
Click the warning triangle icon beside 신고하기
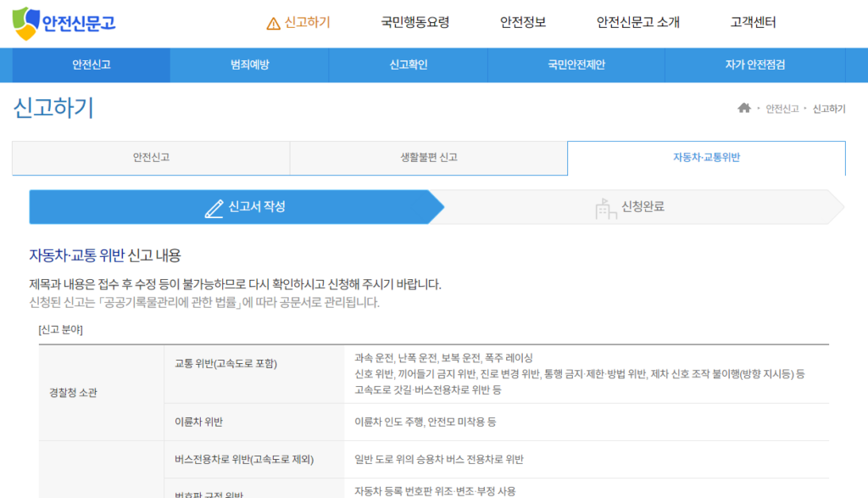pyautogui.click(x=273, y=24)
